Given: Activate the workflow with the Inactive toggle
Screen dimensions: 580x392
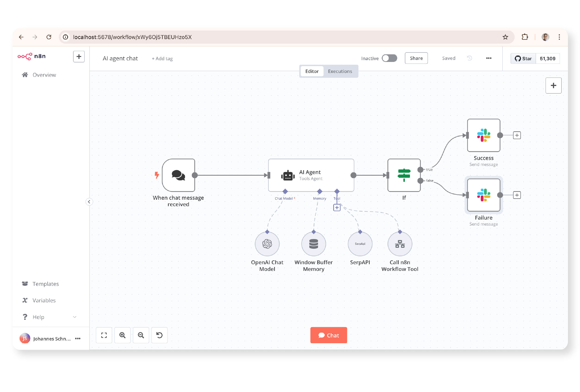Looking at the screenshot, I should point(389,58).
